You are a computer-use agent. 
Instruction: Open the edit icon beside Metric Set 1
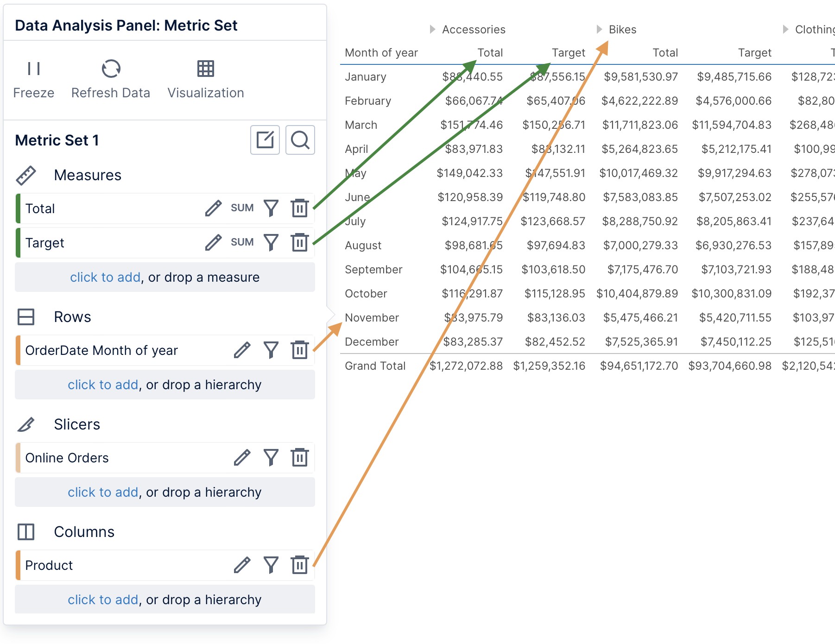(266, 140)
